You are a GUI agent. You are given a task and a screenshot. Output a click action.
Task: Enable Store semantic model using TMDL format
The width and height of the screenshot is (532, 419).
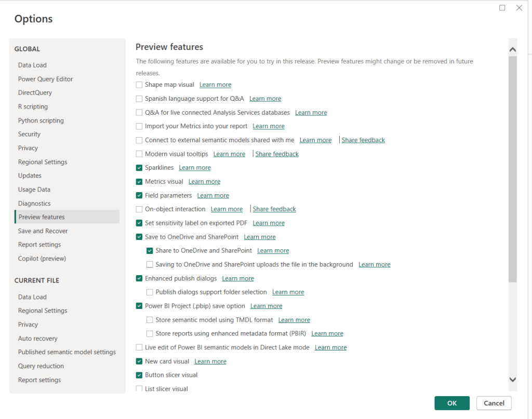[150, 320]
